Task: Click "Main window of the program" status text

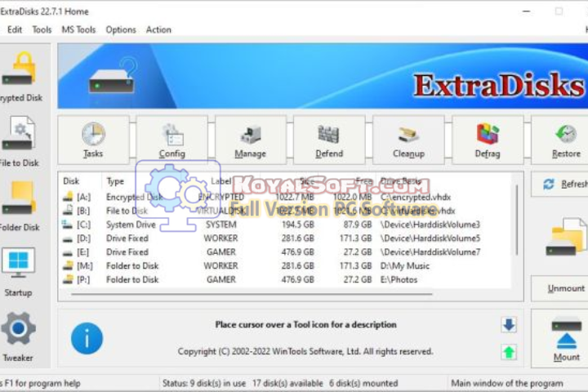Action: pyautogui.click(x=507, y=383)
